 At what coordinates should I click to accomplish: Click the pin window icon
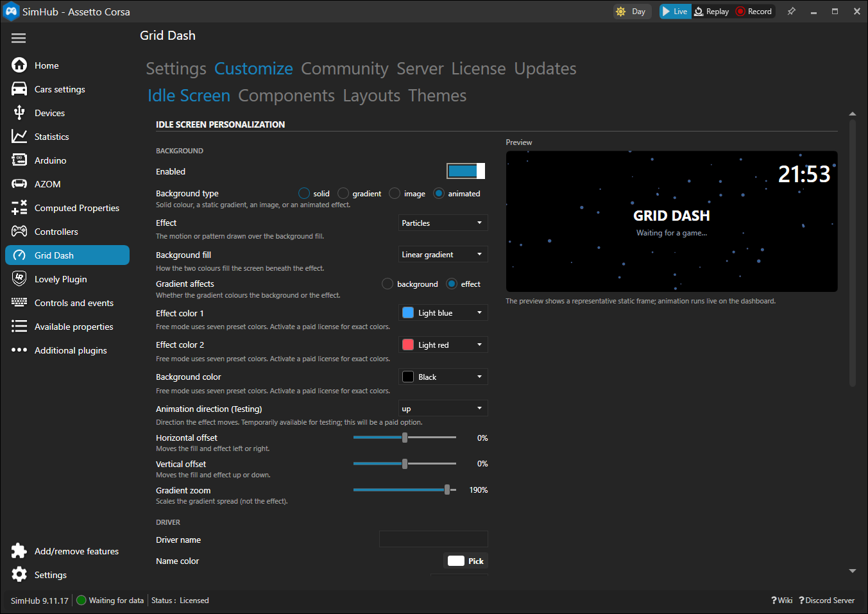[x=792, y=12]
